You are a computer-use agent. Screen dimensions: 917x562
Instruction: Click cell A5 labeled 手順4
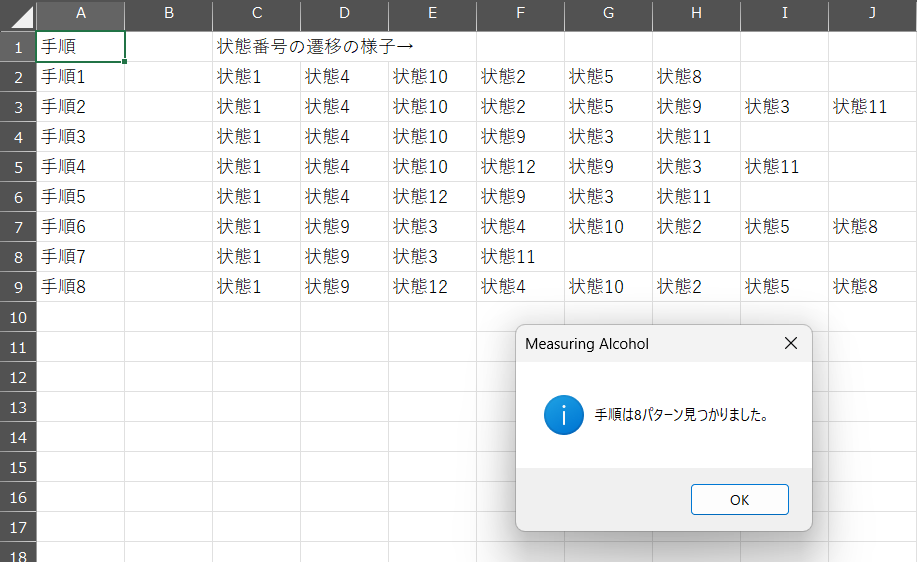[x=81, y=167]
